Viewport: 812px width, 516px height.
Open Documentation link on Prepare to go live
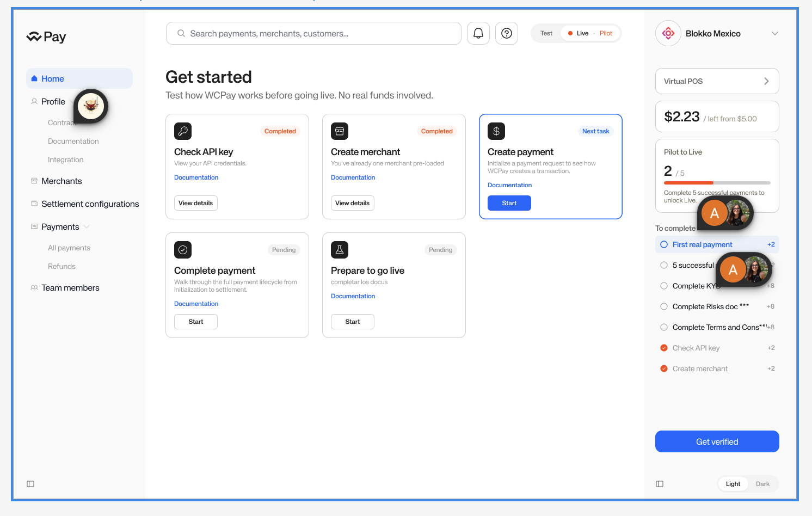click(x=353, y=296)
